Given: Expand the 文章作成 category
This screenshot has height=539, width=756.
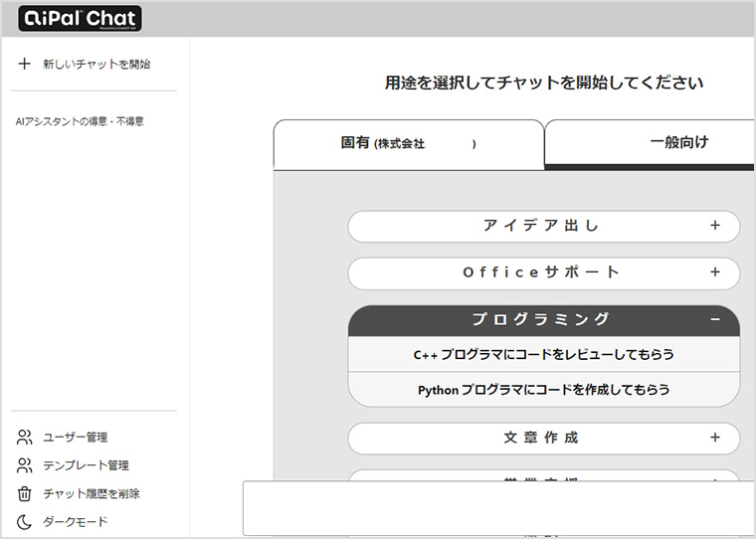Looking at the screenshot, I should [543, 439].
